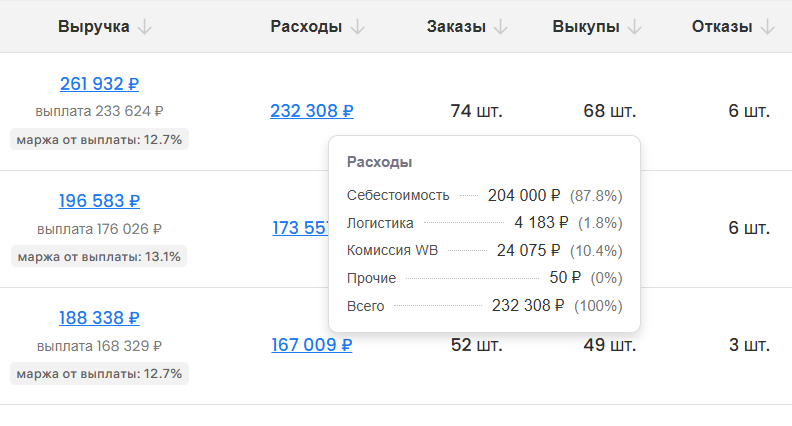
Task: Click the 74 шт. orders value
Action: click(x=476, y=111)
